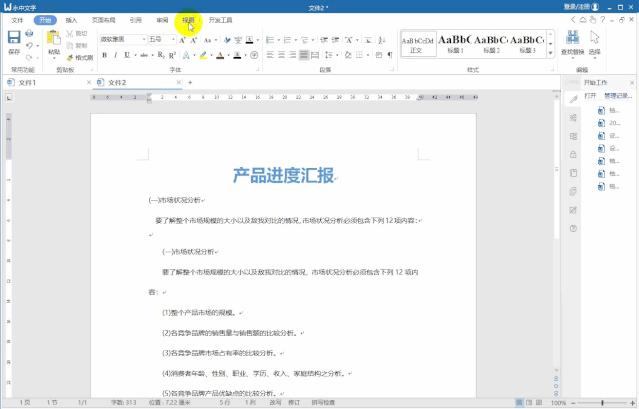Open the font size dropdown (五号)
The width and height of the screenshot is (639, 409).
[x=173, y=40]
